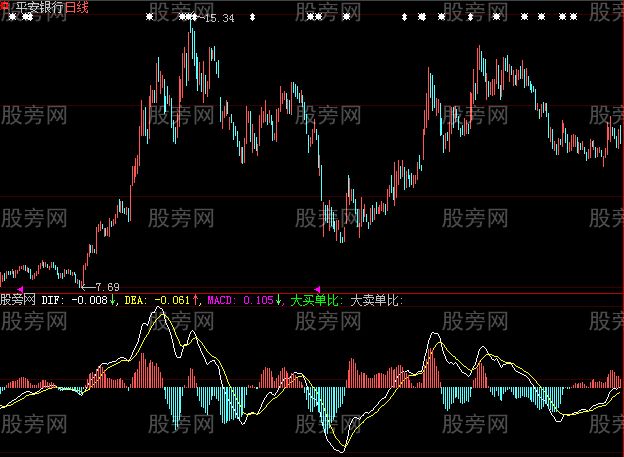Click the 平安银行 stock name title
The width and height of the screenshot is (624, 457).
40,7
